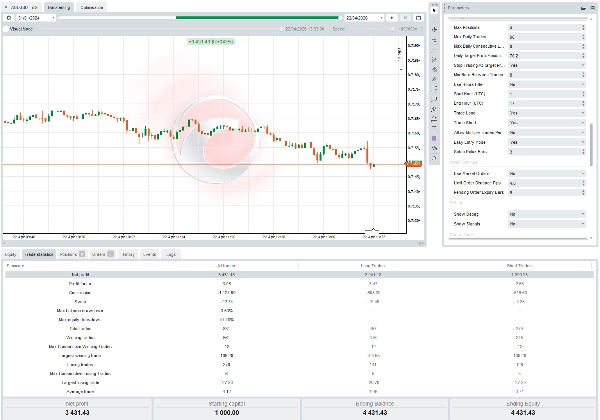600x420 pixels.
Task: Click the chart horizontal scrollbar below time axis
Action: click(214, 243)
